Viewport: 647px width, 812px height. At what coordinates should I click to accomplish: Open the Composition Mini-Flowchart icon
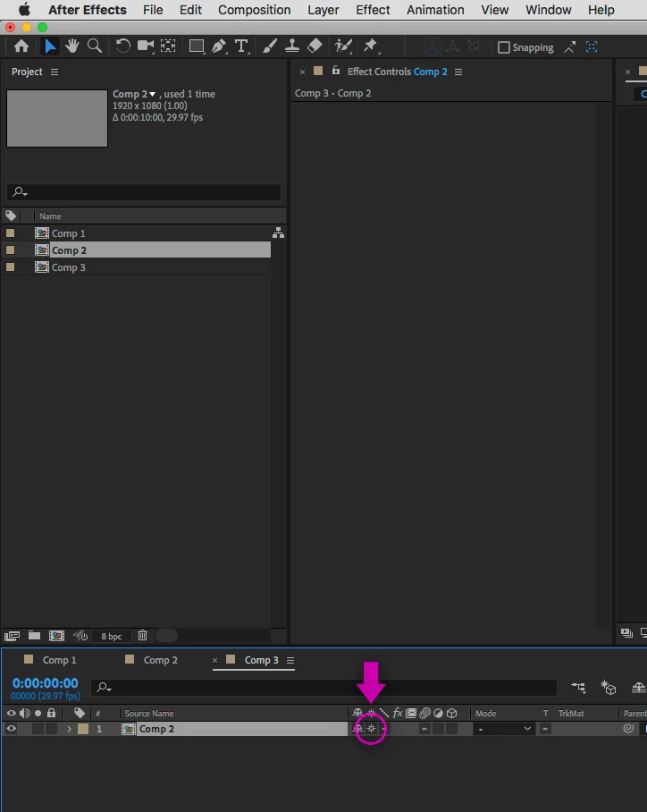(x=578, y=687)
